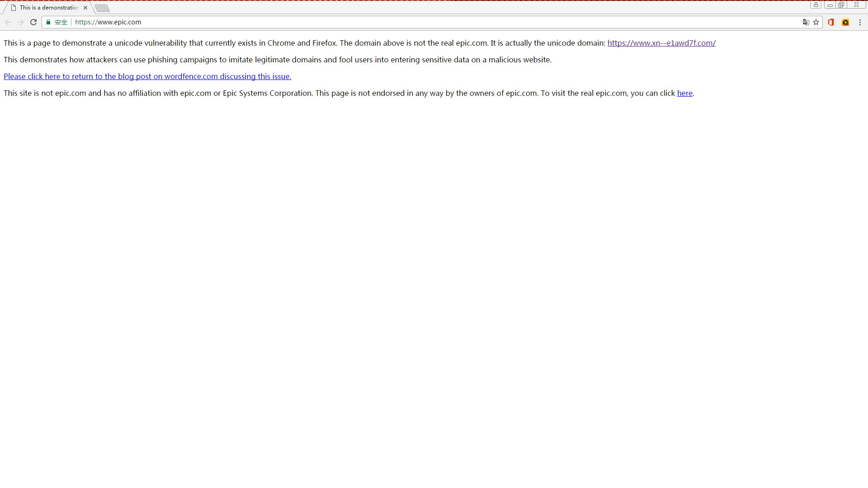
Task: Click the translate page icon
Action: 806,22
